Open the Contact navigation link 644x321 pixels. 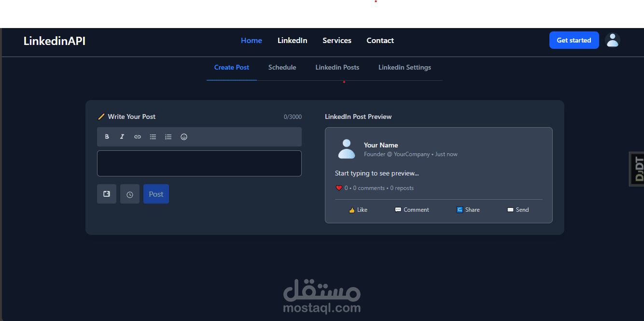380,41
